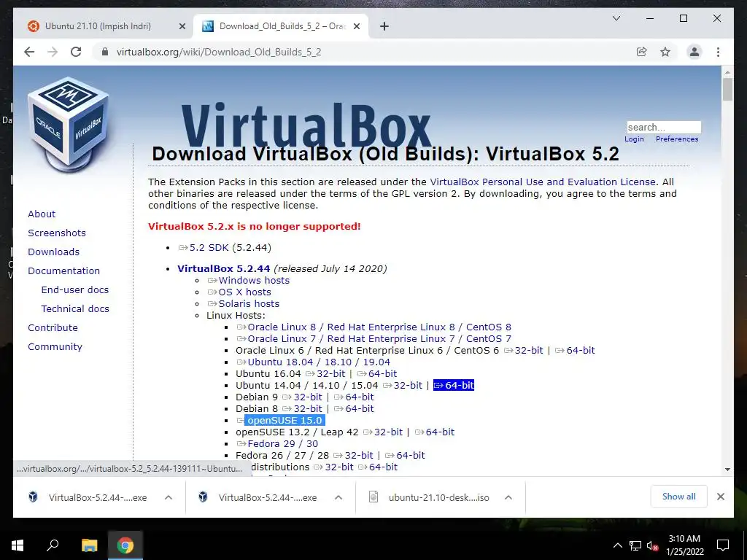Go to About in sidebar
Image resolution: width=747 pixels, height=560 pixels.
pos(42,214)
